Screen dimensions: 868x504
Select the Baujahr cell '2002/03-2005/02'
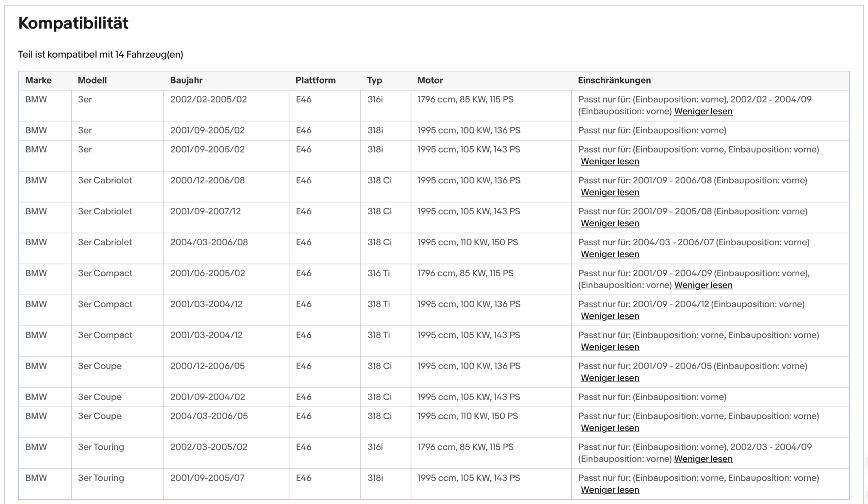(209, 447)
